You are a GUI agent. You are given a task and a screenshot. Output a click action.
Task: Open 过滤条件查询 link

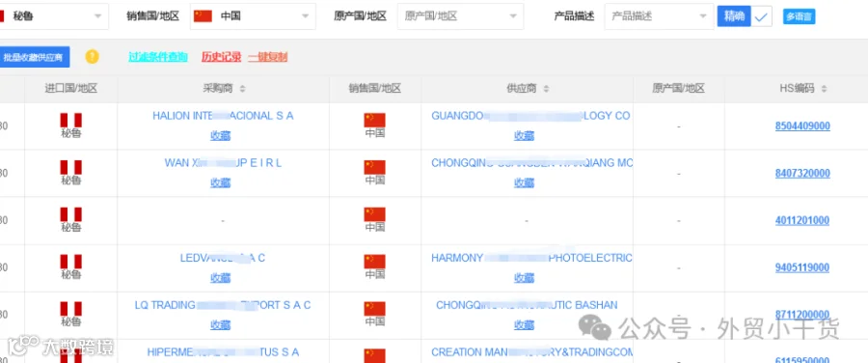point(158,57)
